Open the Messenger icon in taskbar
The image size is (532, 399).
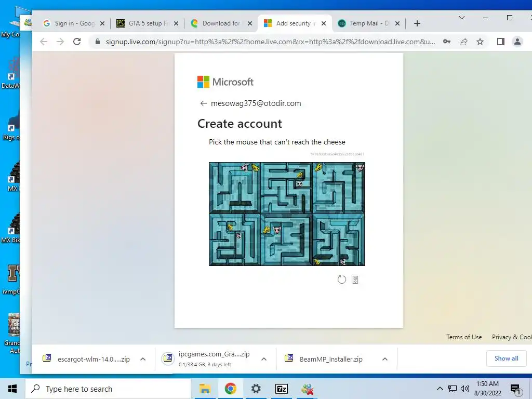[307, 389]
